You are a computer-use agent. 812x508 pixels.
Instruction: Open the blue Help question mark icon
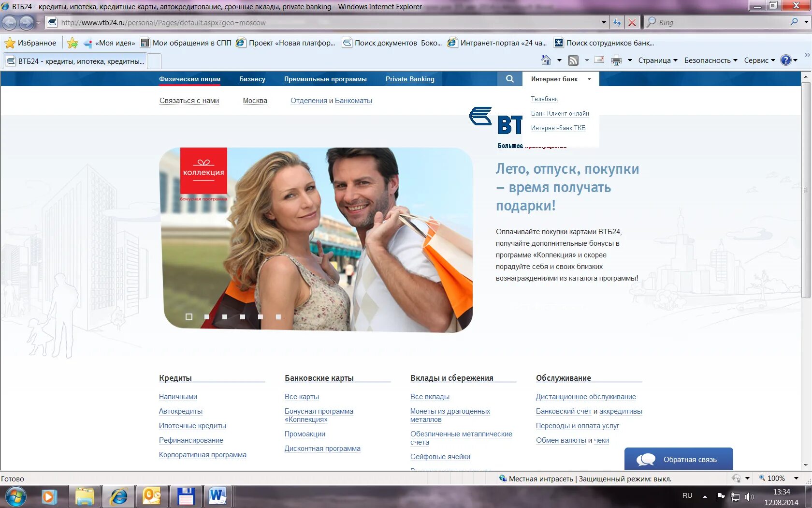click(x=786, y=60)
